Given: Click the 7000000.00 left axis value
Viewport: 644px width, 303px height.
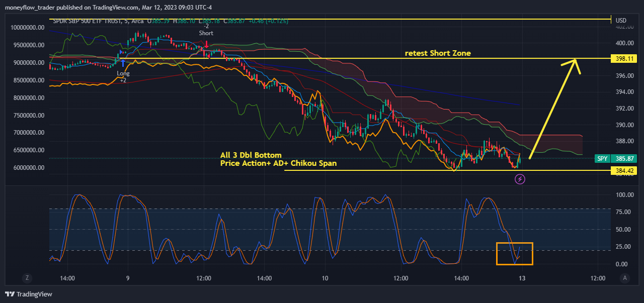Looking at the screenshot, I should 30,132.
